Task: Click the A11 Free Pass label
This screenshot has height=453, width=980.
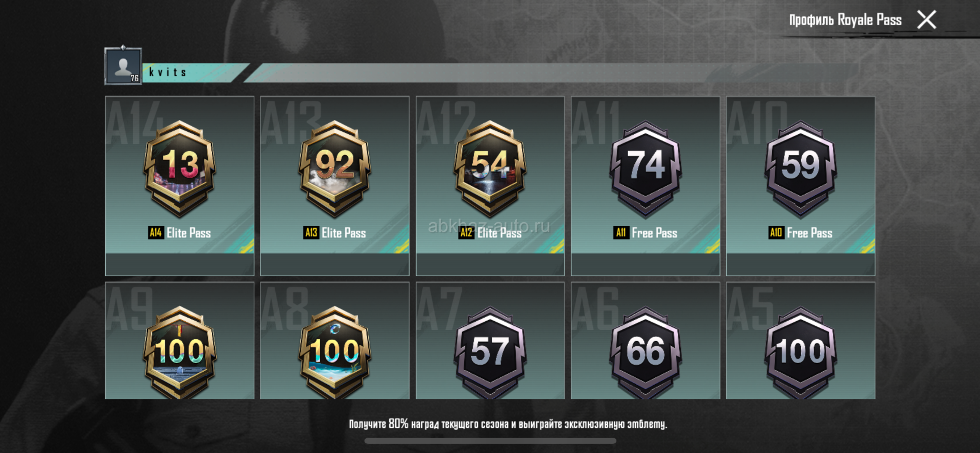Action: pos(646,233)
